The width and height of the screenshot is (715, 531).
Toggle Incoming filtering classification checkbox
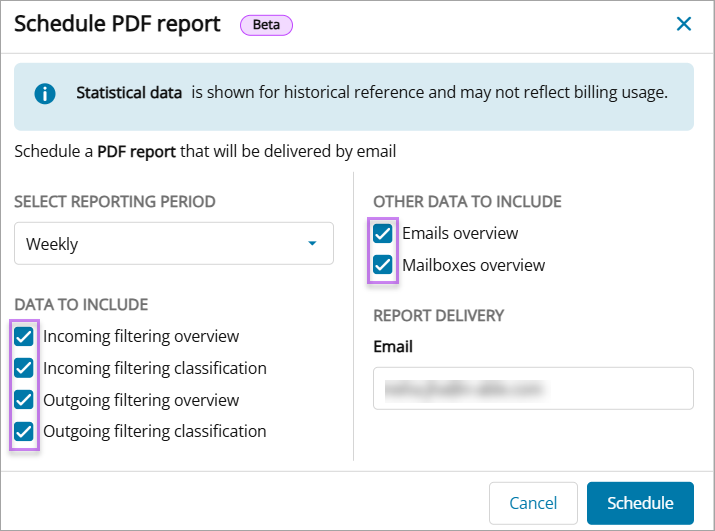click(25, 369)
